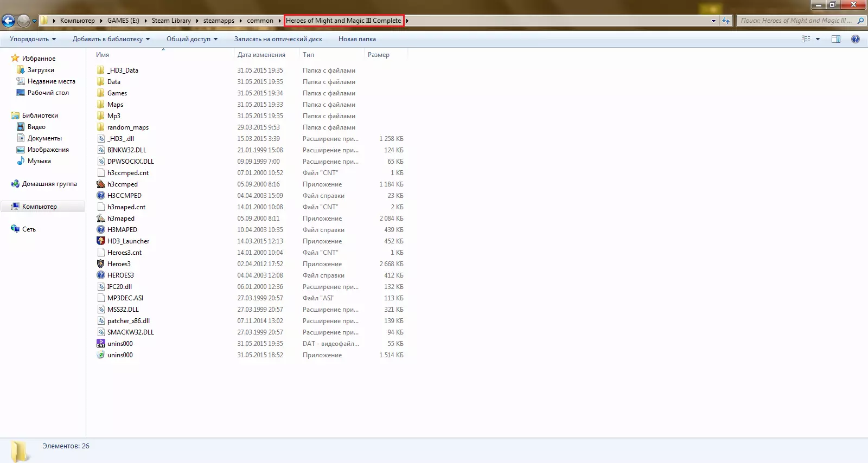Select the _HD3_.dll file icon

point(101,138)
